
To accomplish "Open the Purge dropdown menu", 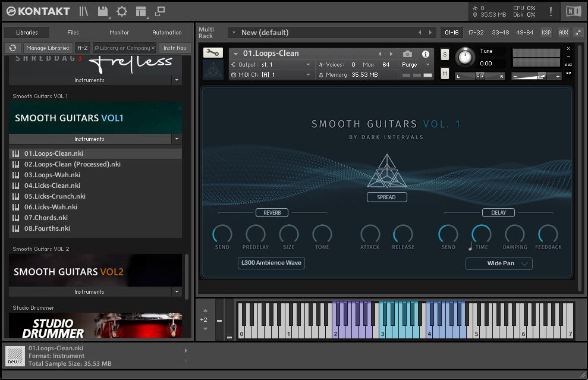I will click(x=416, y=65).
